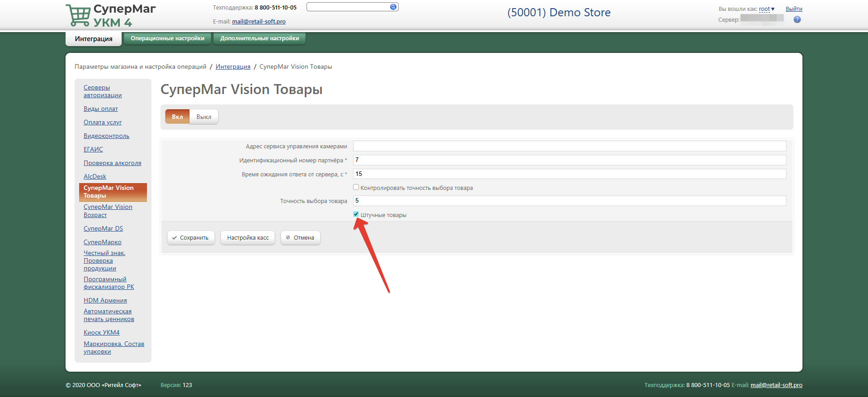The width and height of the screenshot is (868, 397).
Task: Open Программный фискализатор РК link
Action: [x=109, y=283]
